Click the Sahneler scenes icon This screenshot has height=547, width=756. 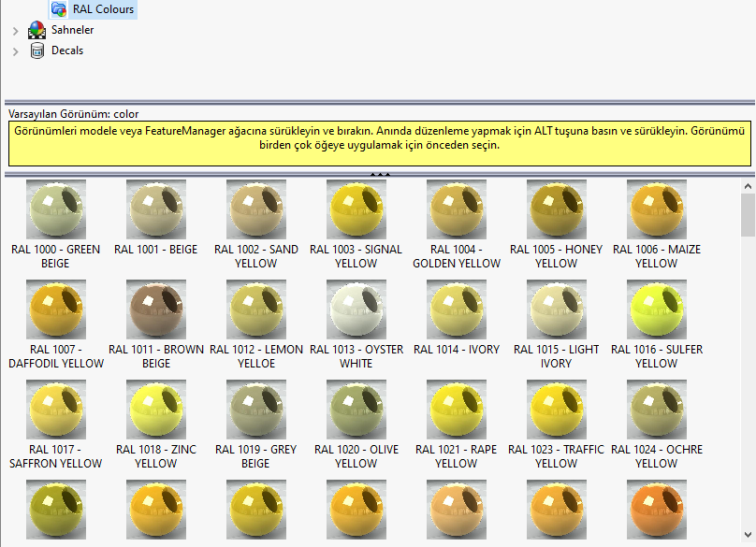click(36, 30)
